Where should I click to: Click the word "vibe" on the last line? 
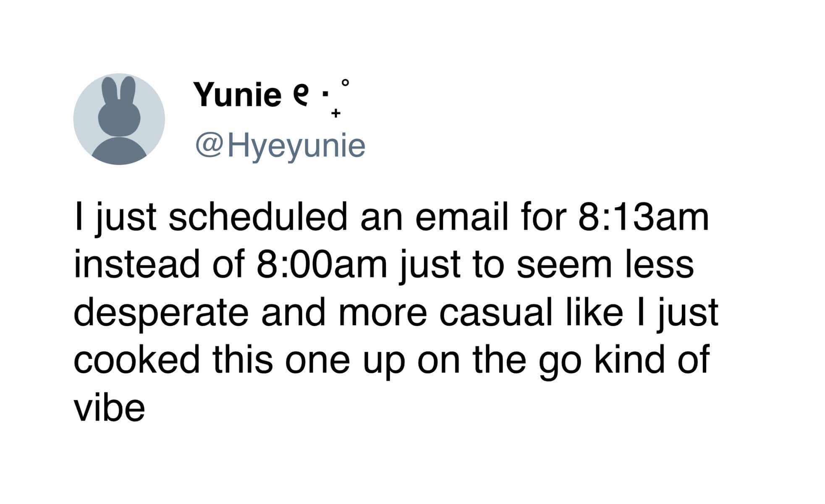(109, 407)
